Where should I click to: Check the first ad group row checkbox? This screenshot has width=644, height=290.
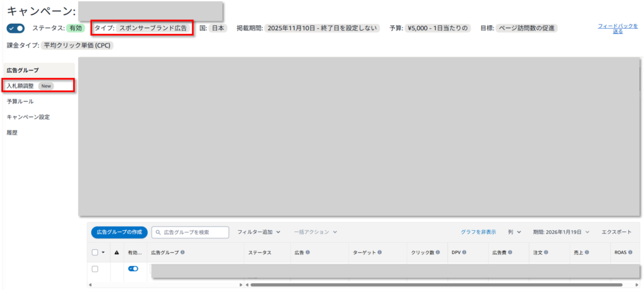[95, 269]
